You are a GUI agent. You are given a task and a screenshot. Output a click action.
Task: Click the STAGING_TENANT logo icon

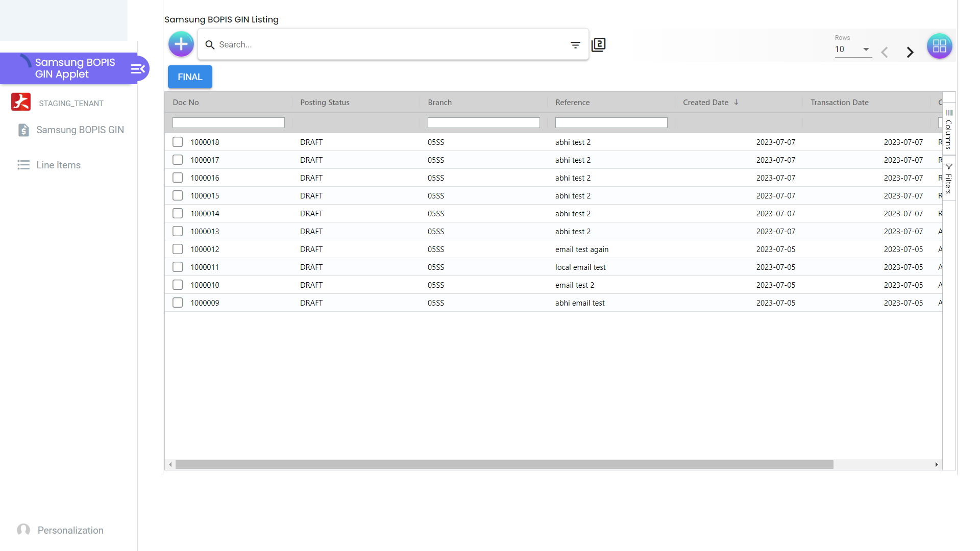click(21, 103)
